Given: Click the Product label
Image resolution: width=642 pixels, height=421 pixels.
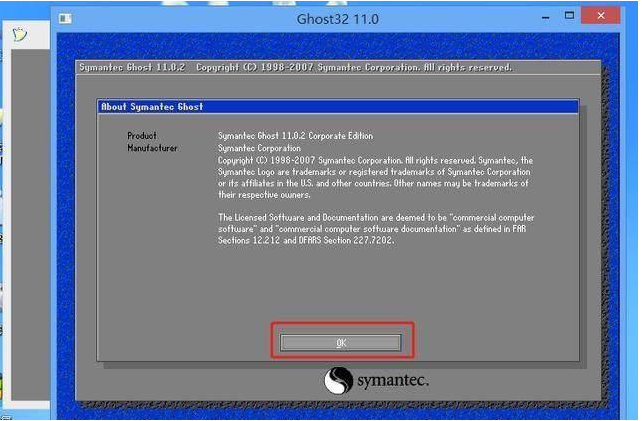Looking at the screenshot, I should pos(142,136).
